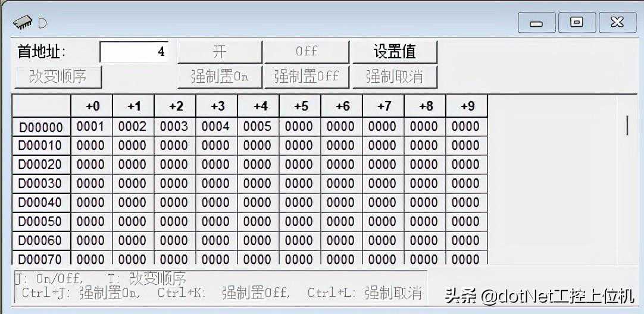Click the chip icon in title bar
644x314 pixels.
pyautogui.click(x=24, y=23)
